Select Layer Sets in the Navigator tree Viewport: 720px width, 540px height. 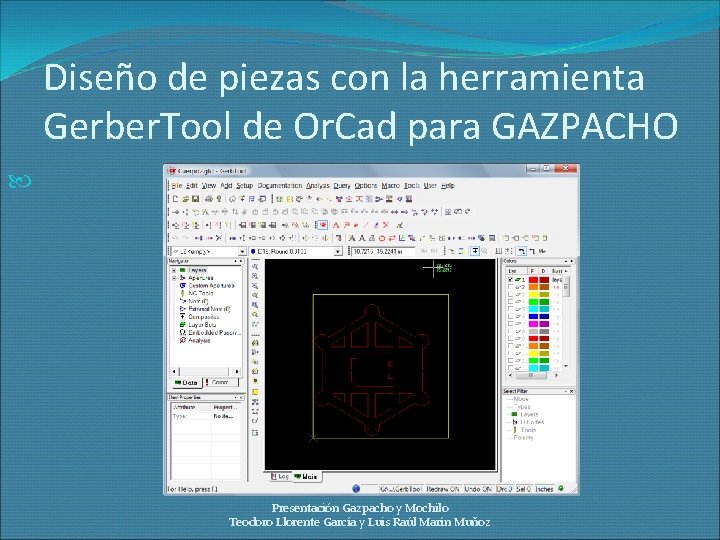pyautogui.click(x=202, y=325)
